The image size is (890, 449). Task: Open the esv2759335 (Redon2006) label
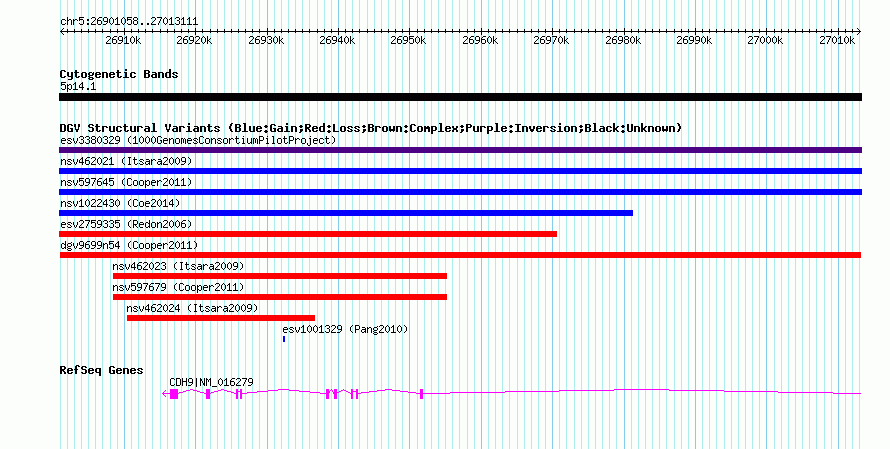click(126, 224)
